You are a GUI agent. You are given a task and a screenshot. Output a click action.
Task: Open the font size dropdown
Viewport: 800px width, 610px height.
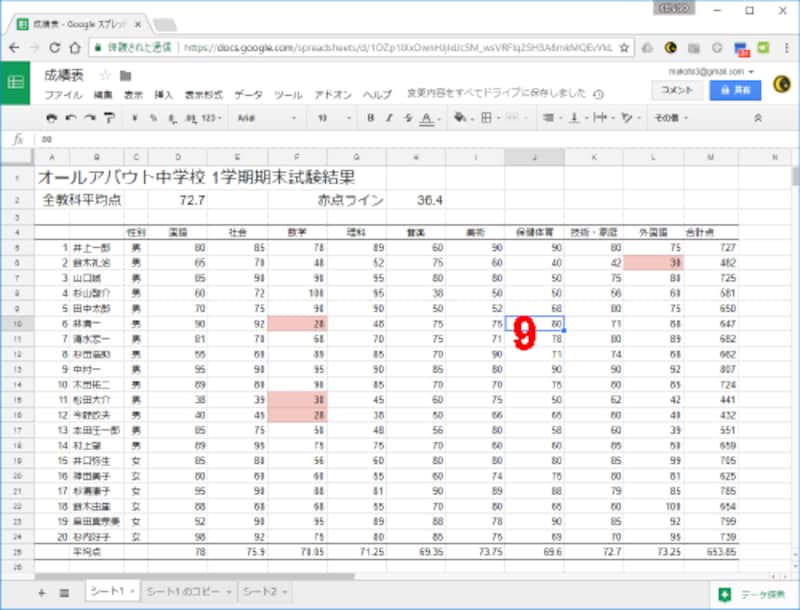tap(329, 117)
